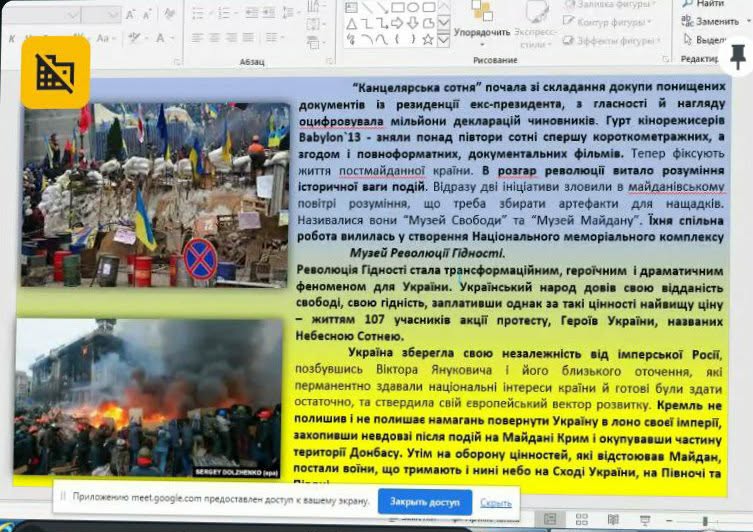This screenshot has width=753, height=532.
Task: Switch to normal view in status bar
Action: pyautogui.click(x=550, y=519)
